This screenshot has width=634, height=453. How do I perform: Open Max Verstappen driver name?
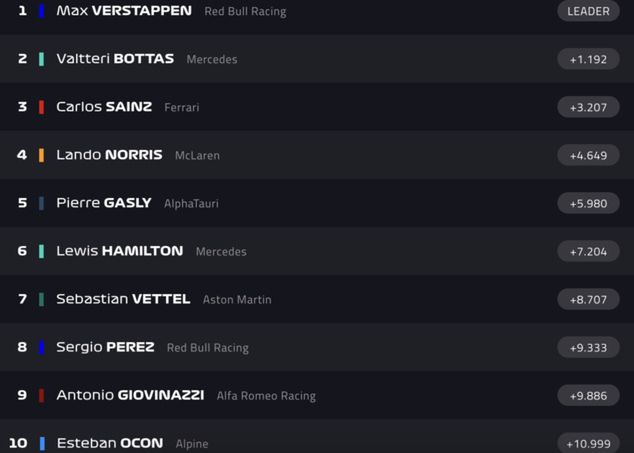(x=123, y=11)
